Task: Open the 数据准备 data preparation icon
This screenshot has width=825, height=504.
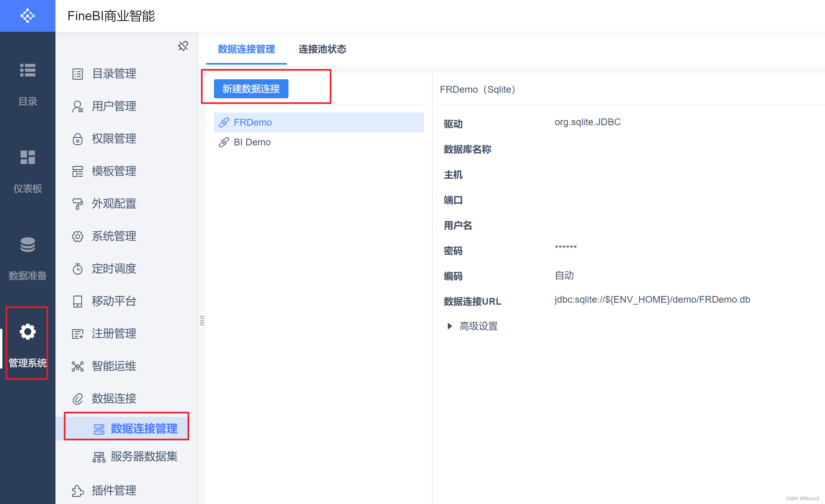Action: click(28, 244)
